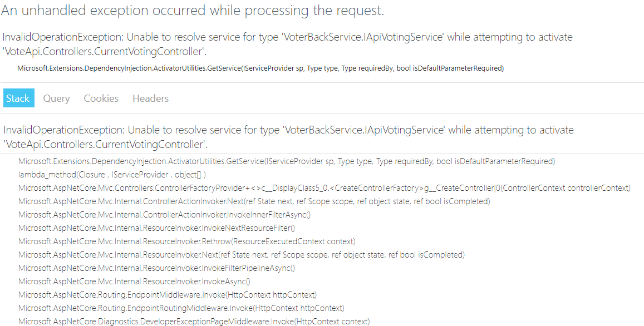Show the Headers tab
Screen dimensions: 644x326
tap(150, 98)
